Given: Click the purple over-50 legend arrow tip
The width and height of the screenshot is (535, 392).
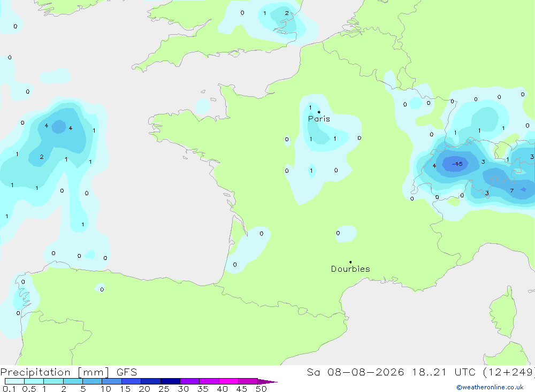Looking at the screenshot, I should 267,381.
